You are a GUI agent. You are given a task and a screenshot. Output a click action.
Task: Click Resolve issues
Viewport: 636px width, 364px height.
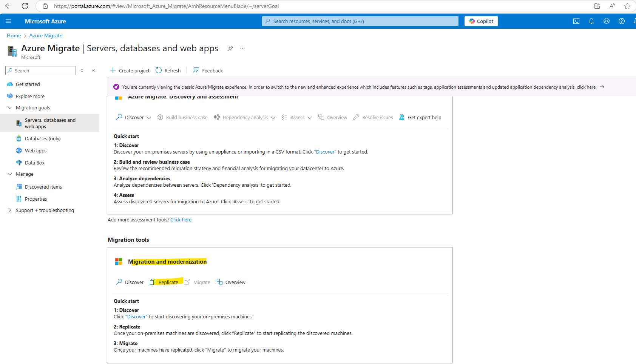[x=373, y=117]
